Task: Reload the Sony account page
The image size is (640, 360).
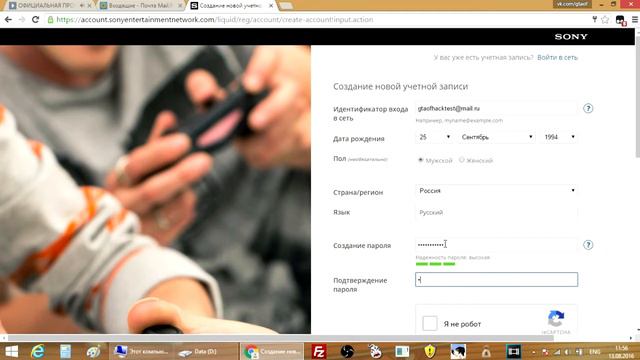Action: [36, 19]
